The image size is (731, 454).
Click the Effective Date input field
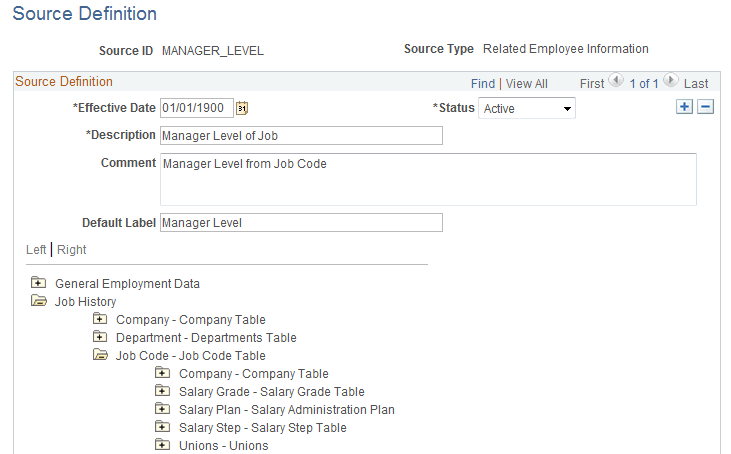pos(197,108)
